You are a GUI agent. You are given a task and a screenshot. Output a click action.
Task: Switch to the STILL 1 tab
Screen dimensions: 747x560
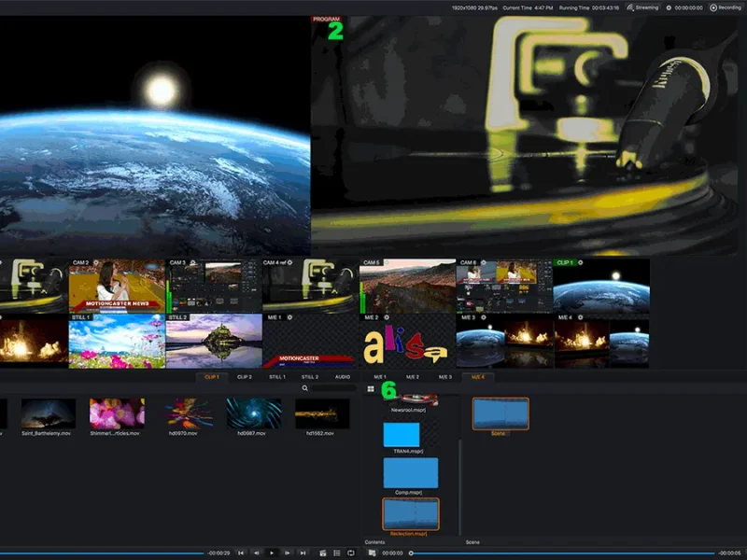[x=277, y=377]
